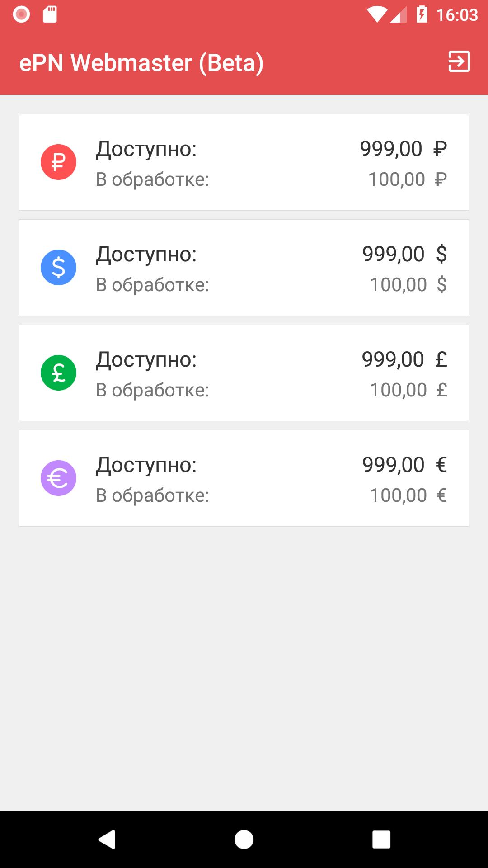Viewport: 488px width, 868px height.
Task: Tap the logout icon in header
Action: 459,61
